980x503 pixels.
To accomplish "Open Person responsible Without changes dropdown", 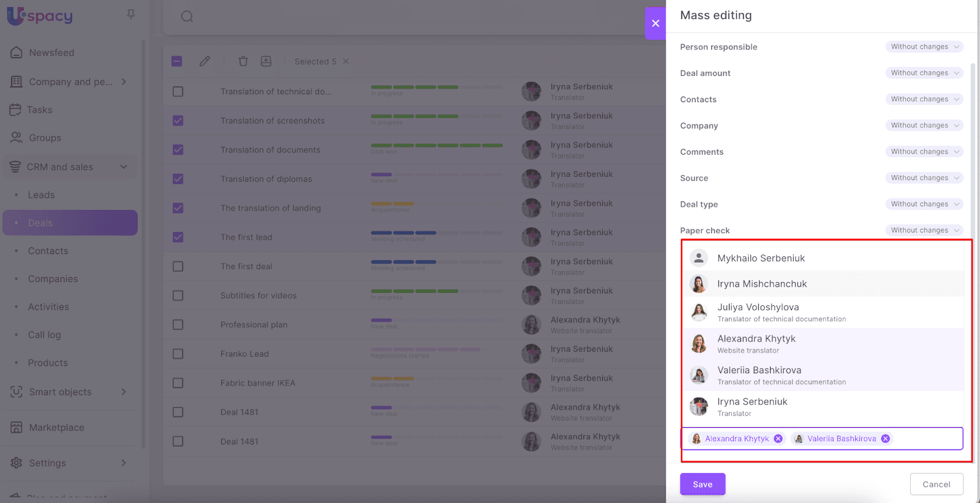I will pyautogui.click(x=924, y=47).
